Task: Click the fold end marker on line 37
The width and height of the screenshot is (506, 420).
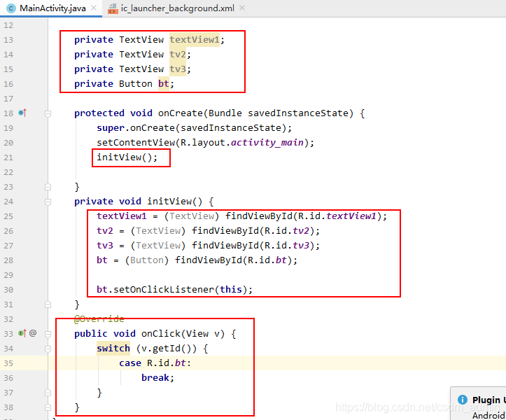Action: 48,393
